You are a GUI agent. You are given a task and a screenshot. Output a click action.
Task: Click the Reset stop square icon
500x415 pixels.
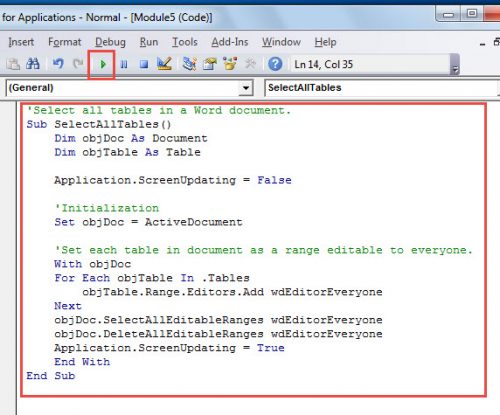click(x=144, y=64)
